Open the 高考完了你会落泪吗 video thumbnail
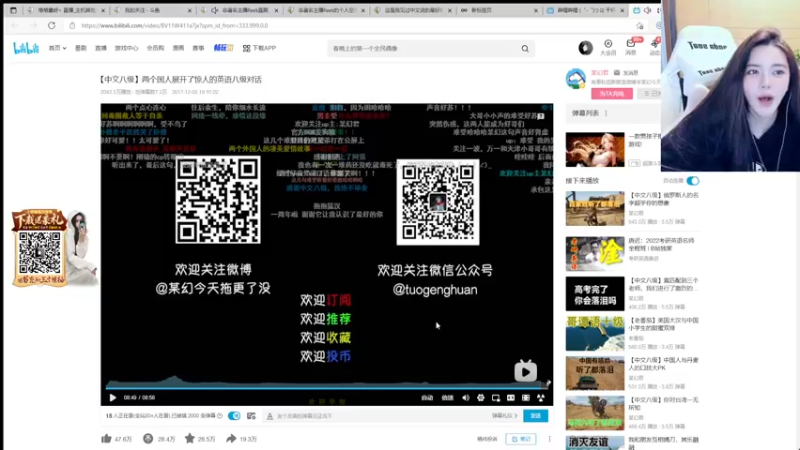 tap(595, 293)
